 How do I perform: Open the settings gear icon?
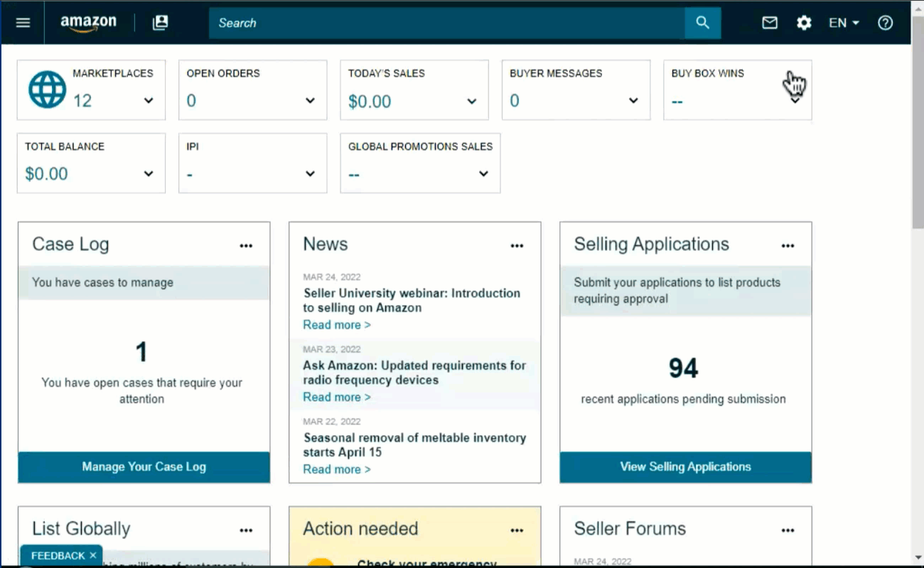(804, 23)
